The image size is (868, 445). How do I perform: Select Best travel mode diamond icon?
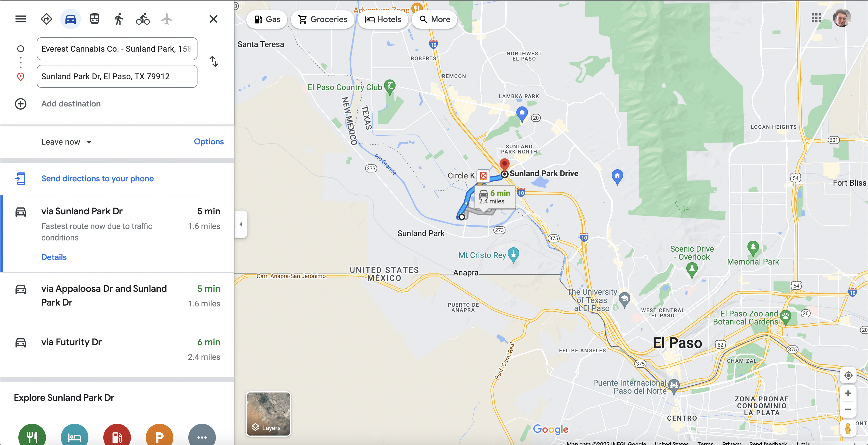pyautogui.click(x=46, y=19)
